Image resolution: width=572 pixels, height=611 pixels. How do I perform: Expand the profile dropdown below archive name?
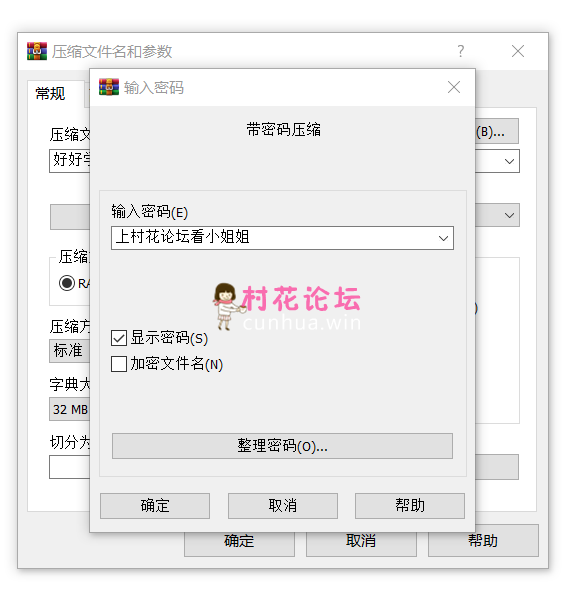coord(509,215)
